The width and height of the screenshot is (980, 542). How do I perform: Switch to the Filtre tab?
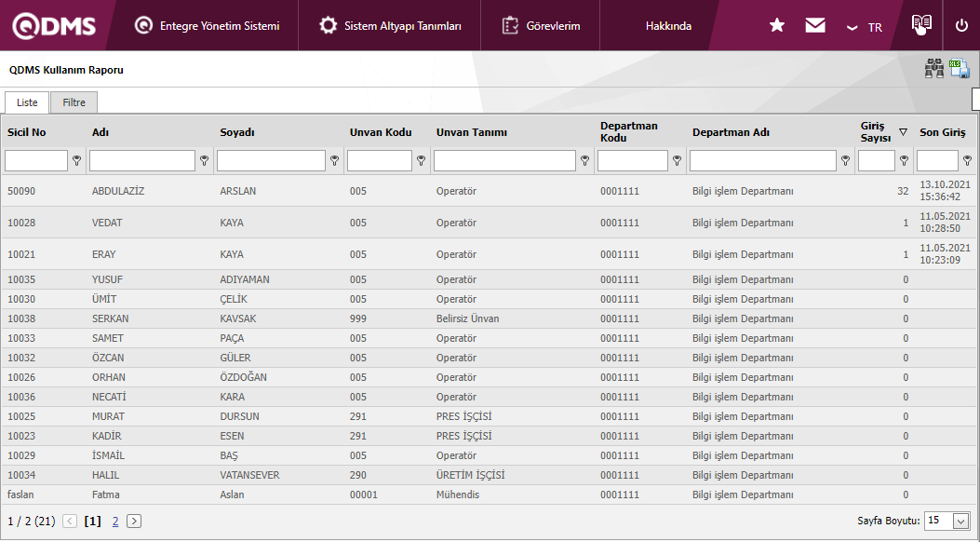[x=74, y=102]
